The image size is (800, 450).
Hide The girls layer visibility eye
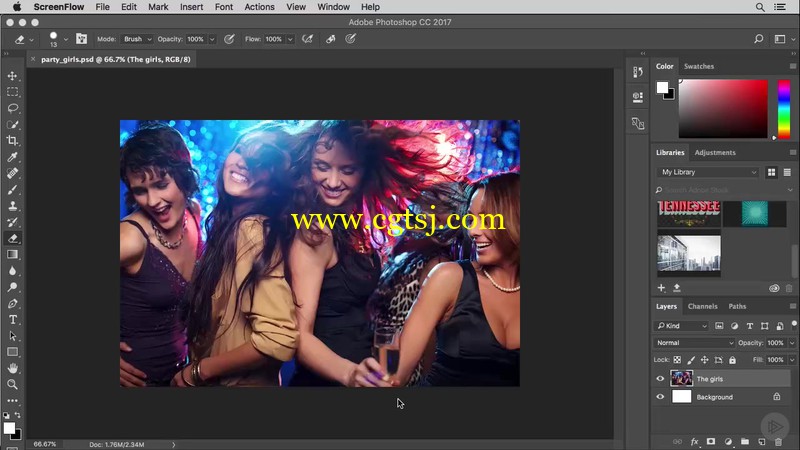point(660,379)
